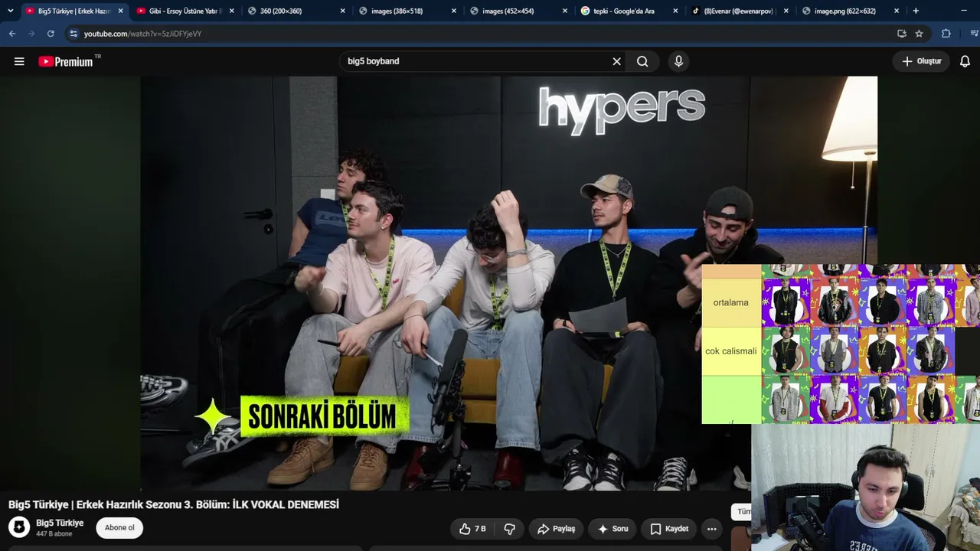Screen dimensions: 980x551
Task: Open the YouTube guide hamburger menu
Action: pyautogui.click(x=19, y=61)
